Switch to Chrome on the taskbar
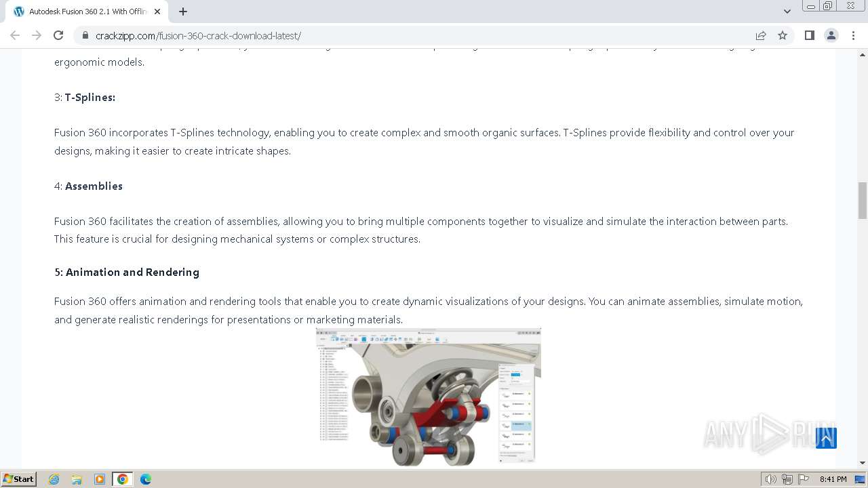The image size is (868, 488). click(123, 479)
